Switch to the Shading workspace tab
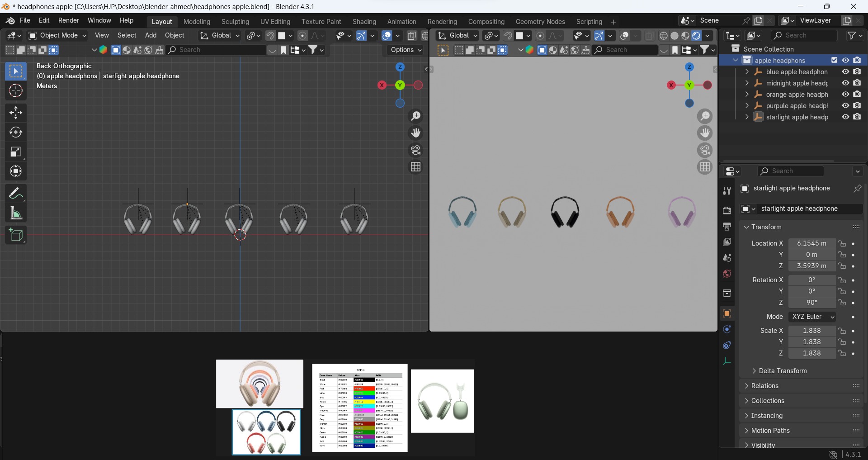 [364, 22]
